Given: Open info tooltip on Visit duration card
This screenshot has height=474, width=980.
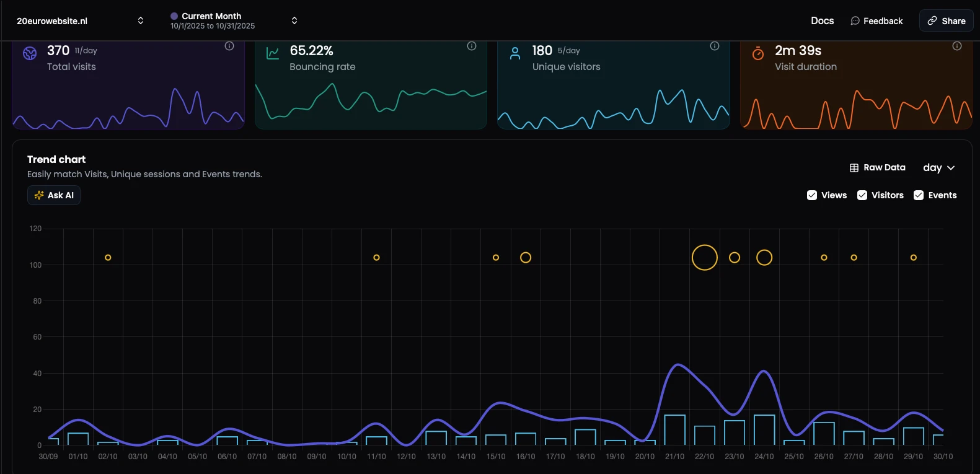Looking at the screenshot, I should click(x=957, y=46).
